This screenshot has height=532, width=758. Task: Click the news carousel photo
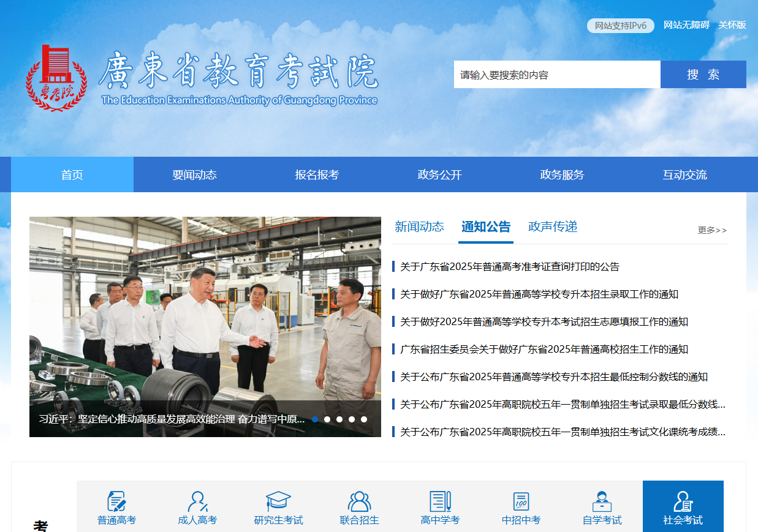click(x=205, y=327)
